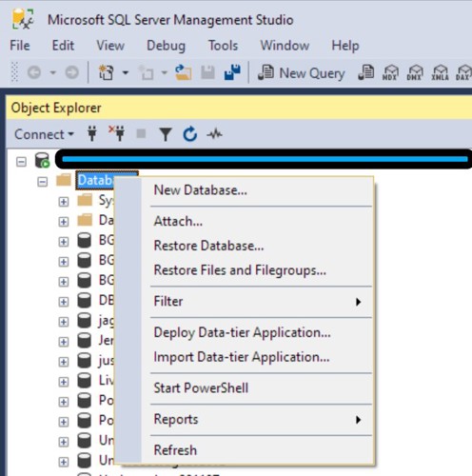472x476 pixels.
Task: Click the jag database cylinder icon
Action: (85, 320)
